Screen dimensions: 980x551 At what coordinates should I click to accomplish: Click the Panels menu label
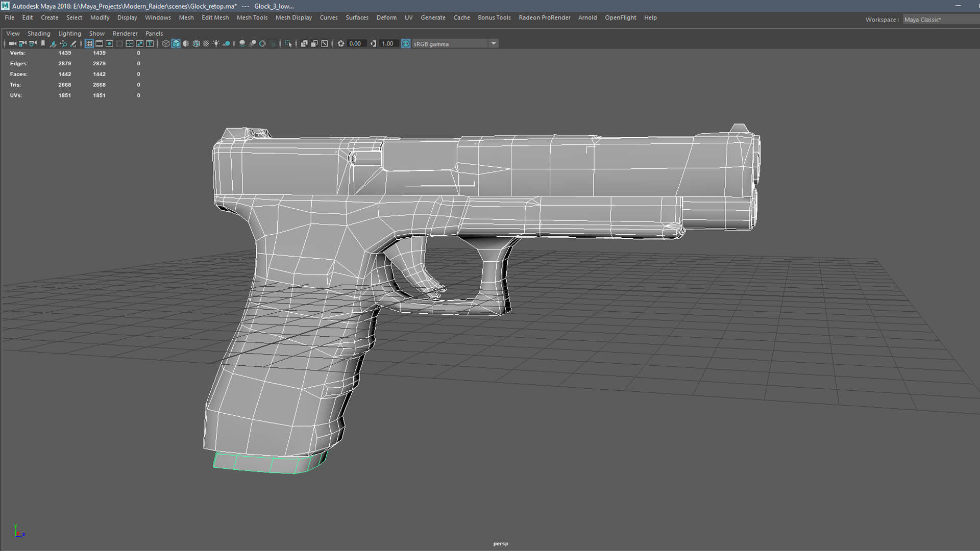point(154,33)
